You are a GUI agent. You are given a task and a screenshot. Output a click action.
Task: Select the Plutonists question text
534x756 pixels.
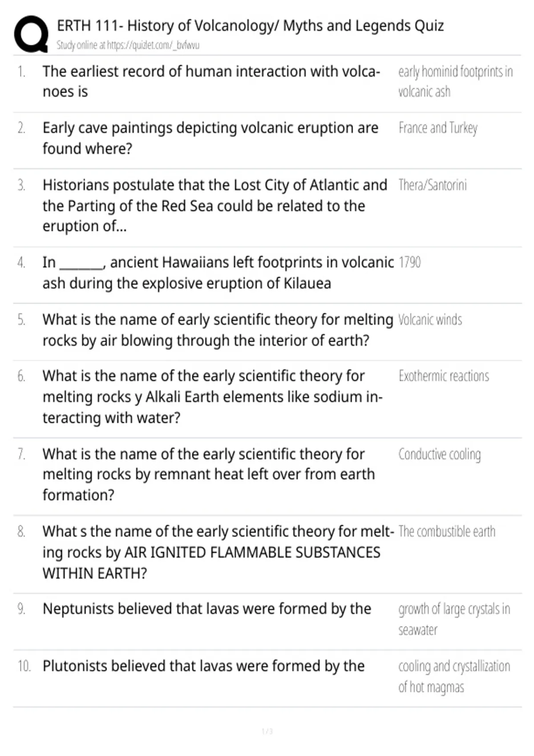(x=204, y=666)
